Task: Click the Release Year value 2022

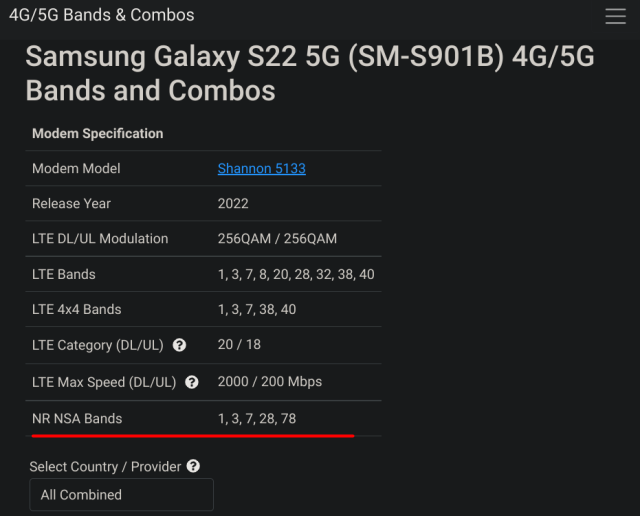Action: pyautogui.click(x=233, y=204)
